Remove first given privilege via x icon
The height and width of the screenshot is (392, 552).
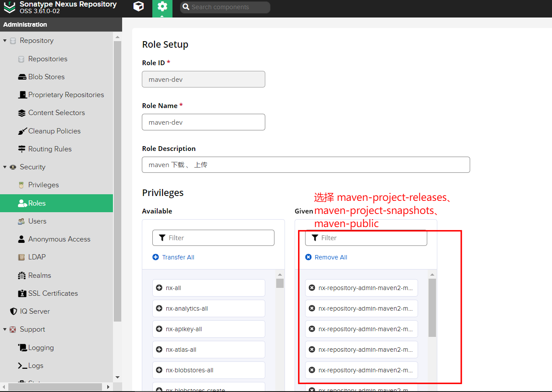click(x=312, y=288)
